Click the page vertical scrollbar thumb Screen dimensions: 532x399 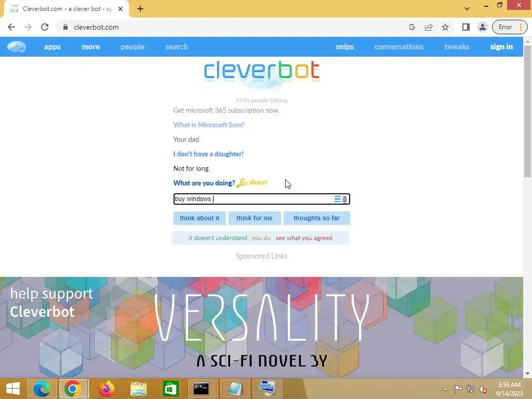click(528, 111)
